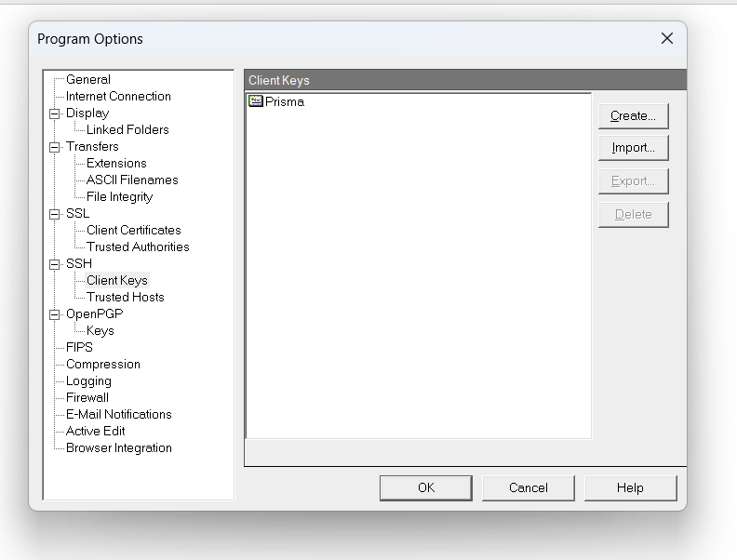Select the Prisma key icon
737x560 pixels.
coord(256,101)
